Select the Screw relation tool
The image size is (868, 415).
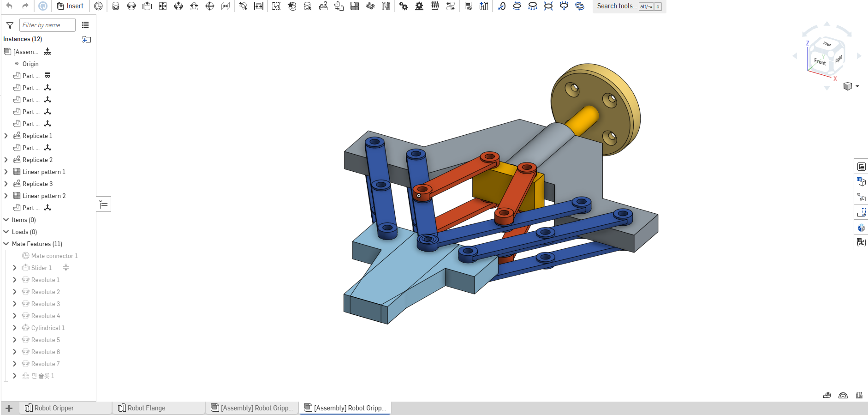[x=435, y=6]
